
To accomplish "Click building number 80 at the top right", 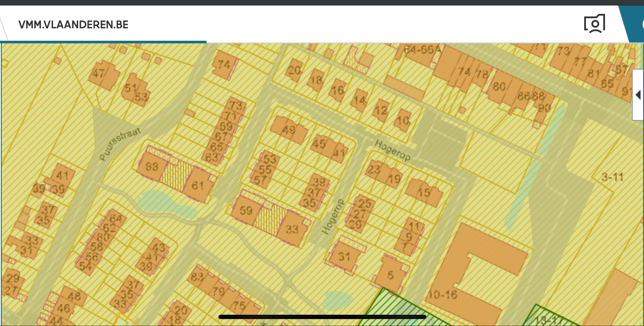I will 499,86.
